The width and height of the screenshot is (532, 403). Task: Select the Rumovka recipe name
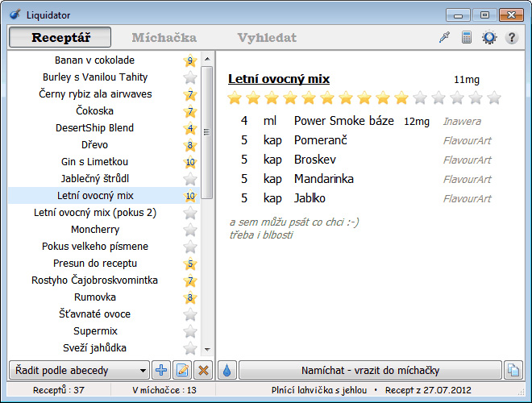coord(95,297)
